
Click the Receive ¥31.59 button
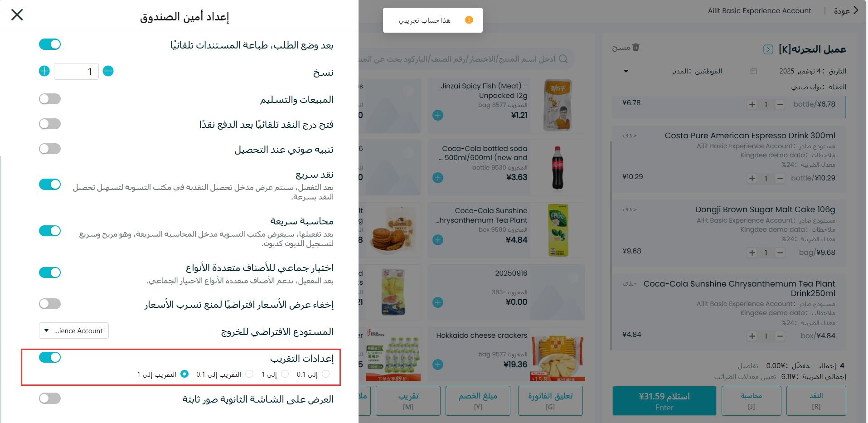tap(664, 401)
